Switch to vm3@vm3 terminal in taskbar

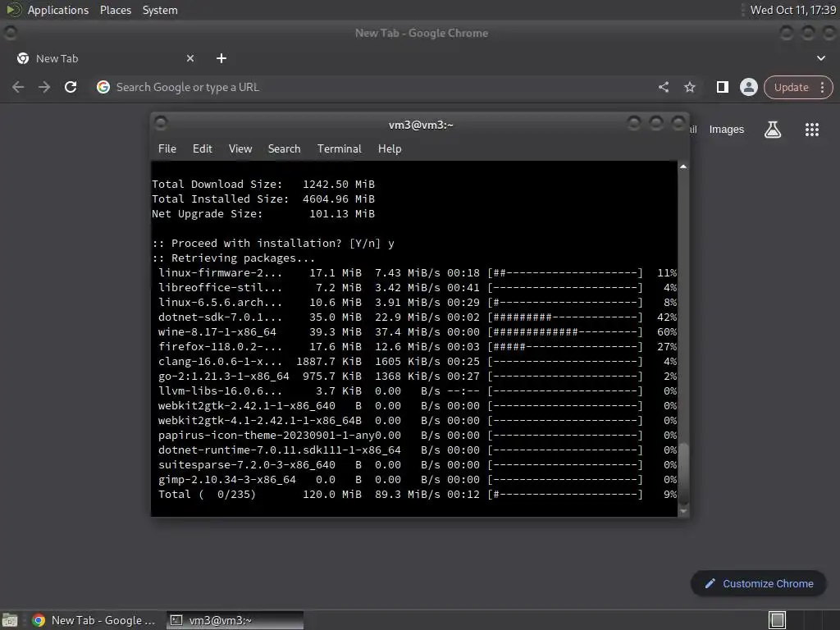(x=235, y=620)
